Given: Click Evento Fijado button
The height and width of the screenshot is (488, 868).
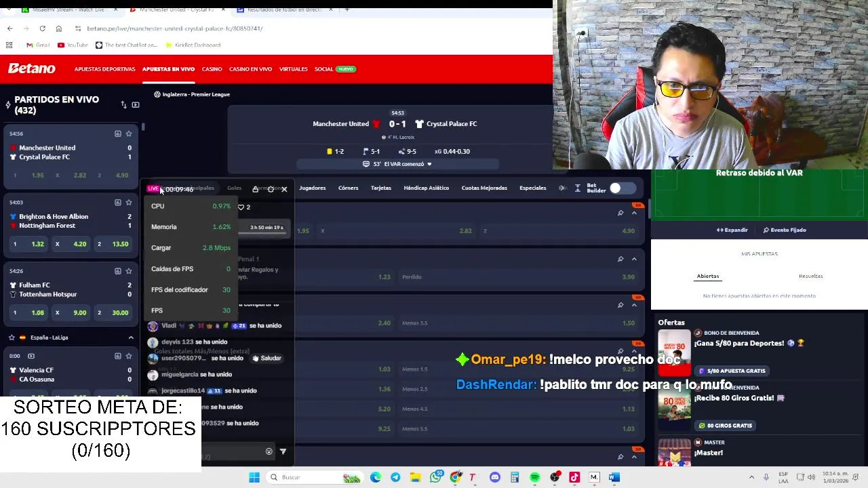Looking at the screenshot, I should click(784, 230).
